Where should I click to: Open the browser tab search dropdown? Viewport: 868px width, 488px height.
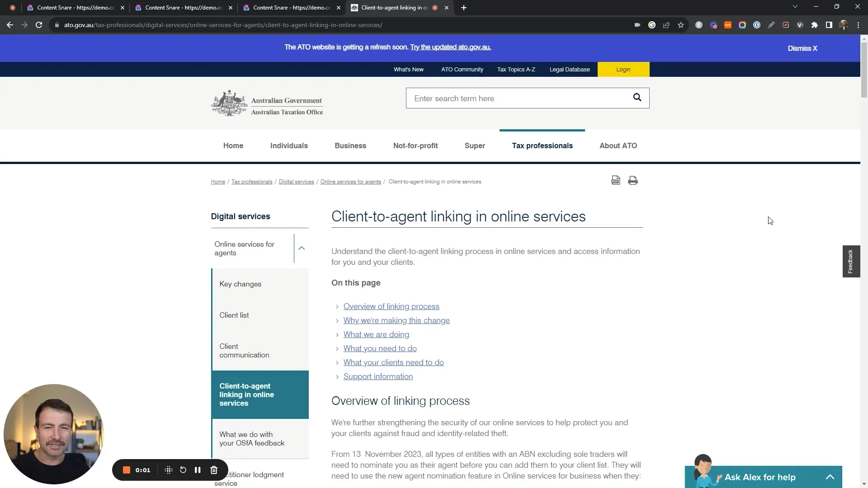[795, 7]
